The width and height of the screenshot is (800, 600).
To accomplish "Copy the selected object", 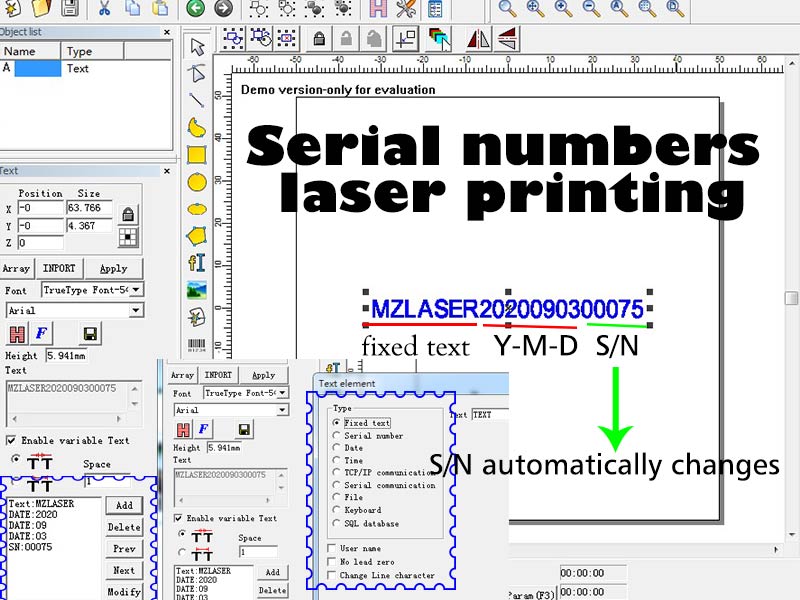I will click(132, 8).
